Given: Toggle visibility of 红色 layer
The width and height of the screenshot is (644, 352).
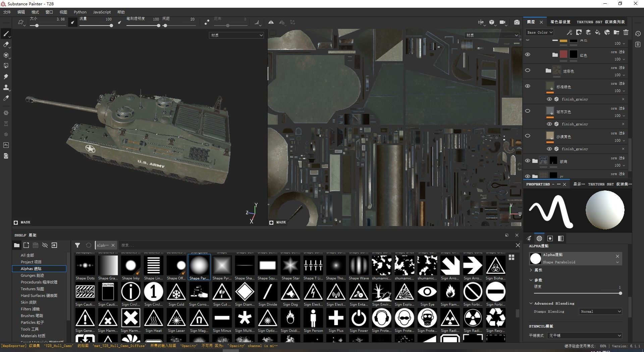Looking at the screenshot, I should click(x=528, y=54).
